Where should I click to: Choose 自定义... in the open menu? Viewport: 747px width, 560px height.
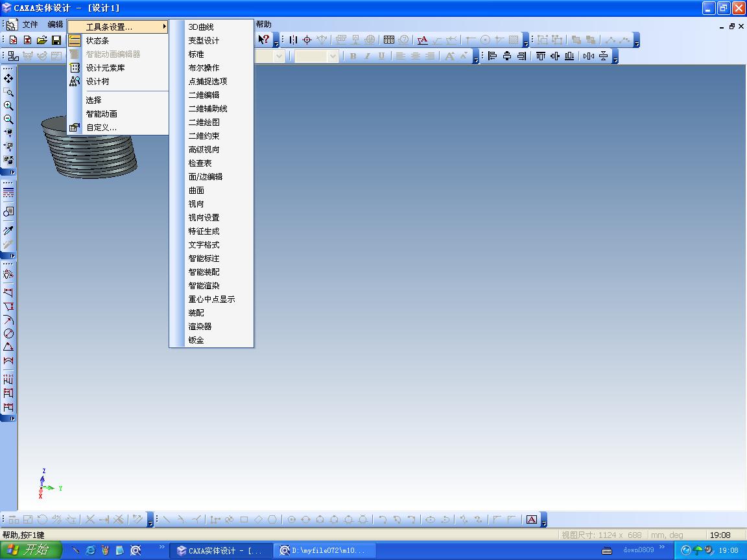pyautogui.click(x=118, y=128)
